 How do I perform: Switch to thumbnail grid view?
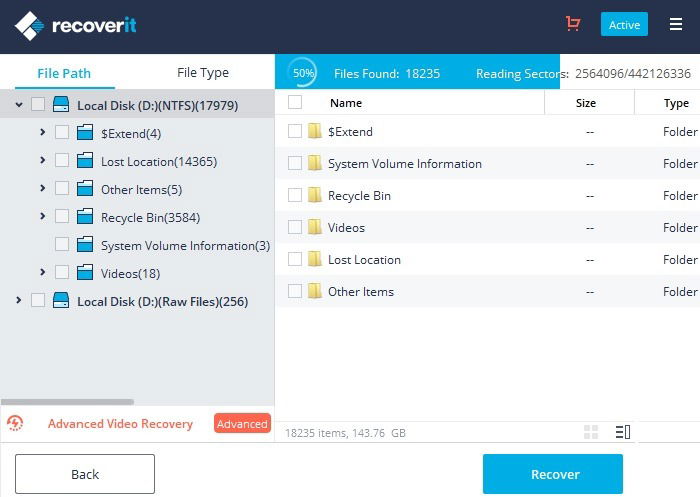coord(591,432)
